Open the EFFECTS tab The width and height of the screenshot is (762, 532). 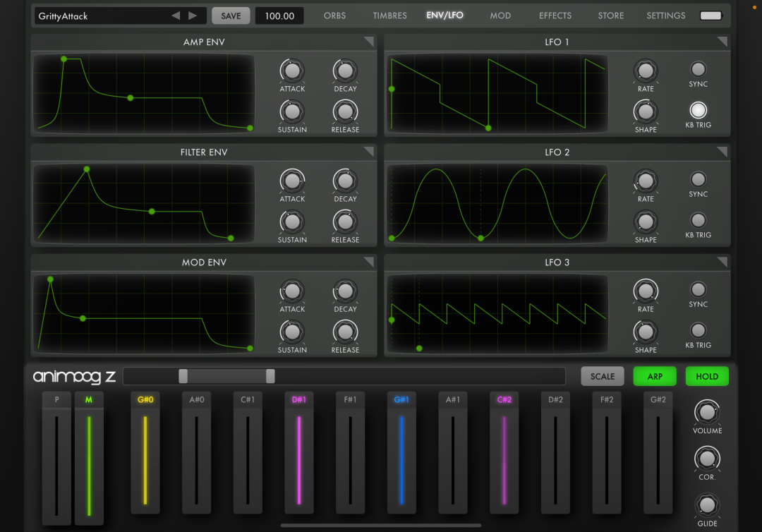tap(555, 16)
